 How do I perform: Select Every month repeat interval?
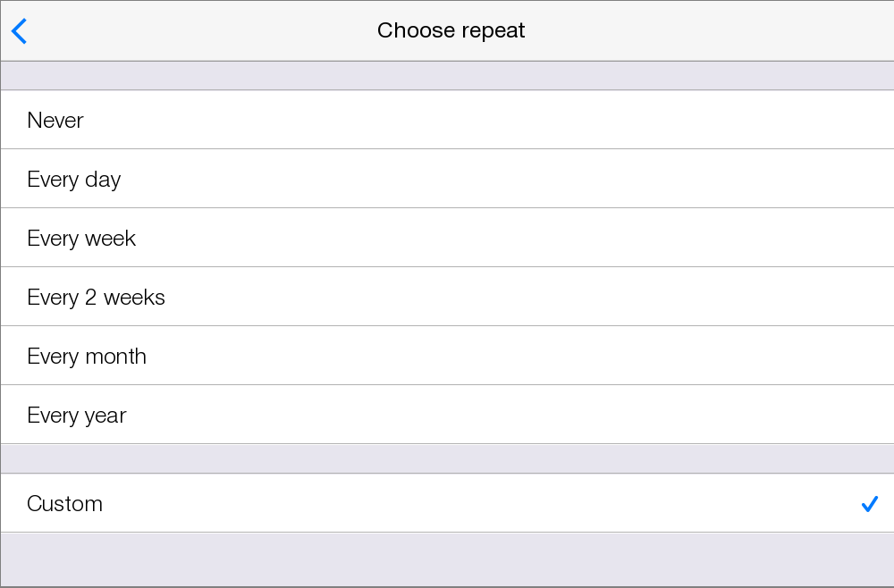447,356
